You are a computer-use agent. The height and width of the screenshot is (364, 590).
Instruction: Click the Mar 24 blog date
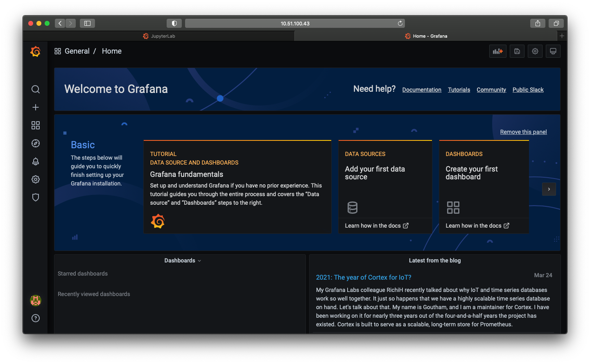click(543, 275)
